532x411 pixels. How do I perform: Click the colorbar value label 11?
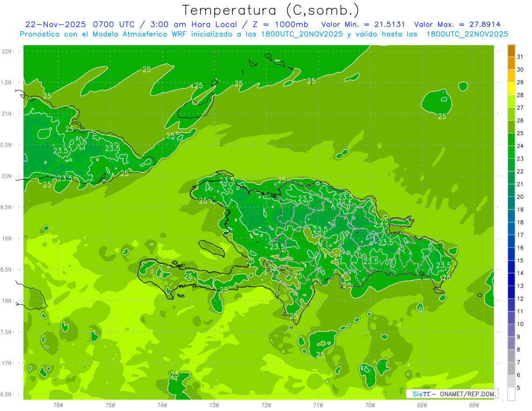click(x=520, y=311)
